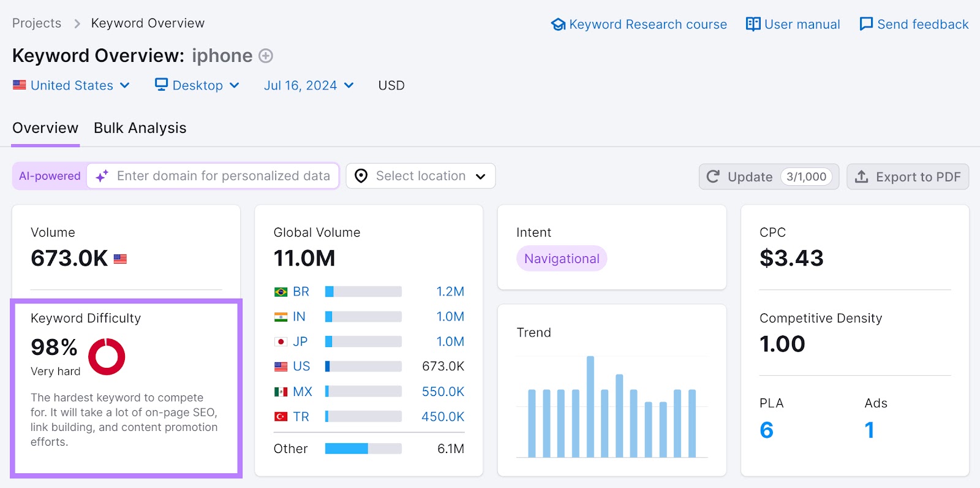
Task: Click the AI sparkle icon in domain field
Action: click(102, 176)
